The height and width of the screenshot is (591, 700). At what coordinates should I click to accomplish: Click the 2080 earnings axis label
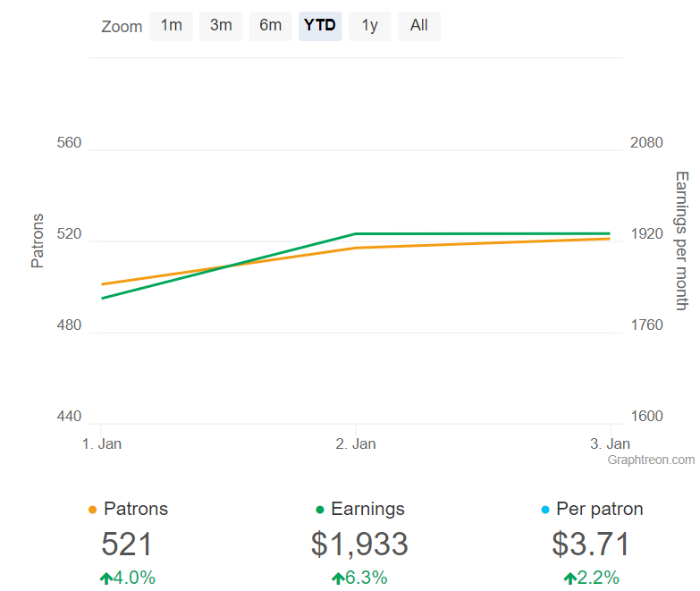click(646, 143)
